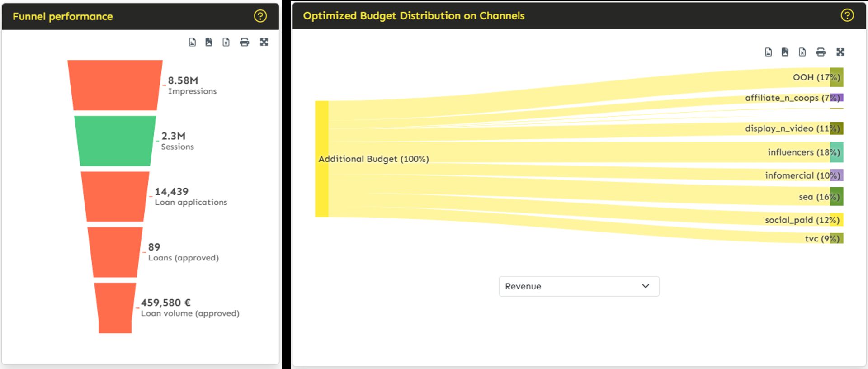The image size is (868, 369).
Task: Export budget distribution chart as PNG
Action: click(x=769, y=52)
